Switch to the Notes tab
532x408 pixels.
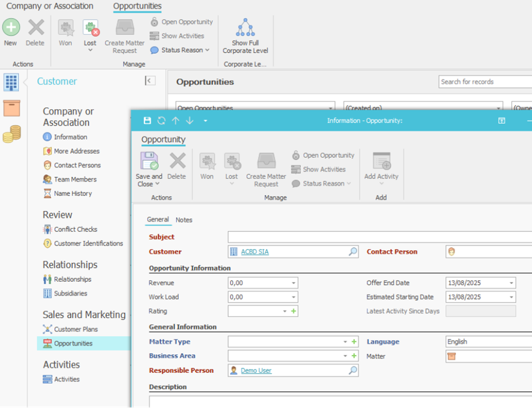(184, 220)
